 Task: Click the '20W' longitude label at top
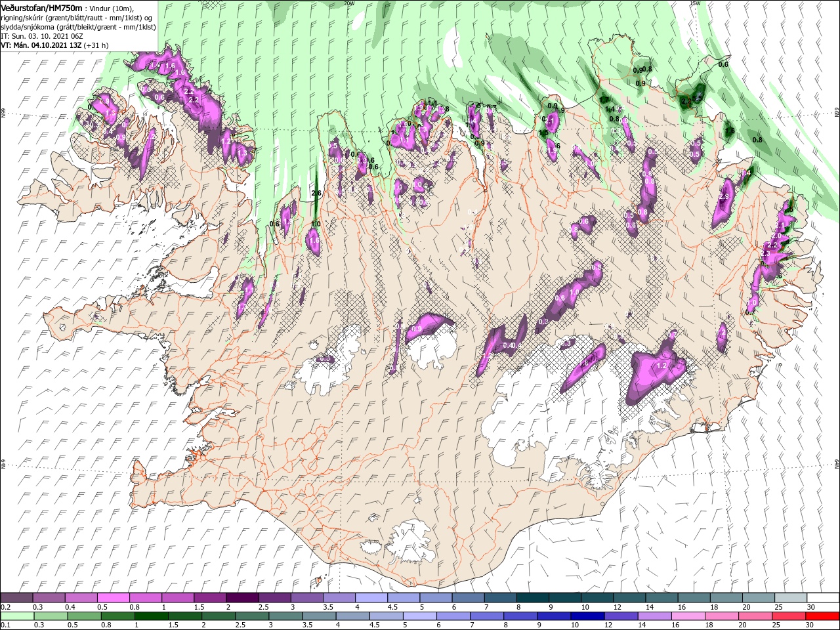(x=348, y=3)
